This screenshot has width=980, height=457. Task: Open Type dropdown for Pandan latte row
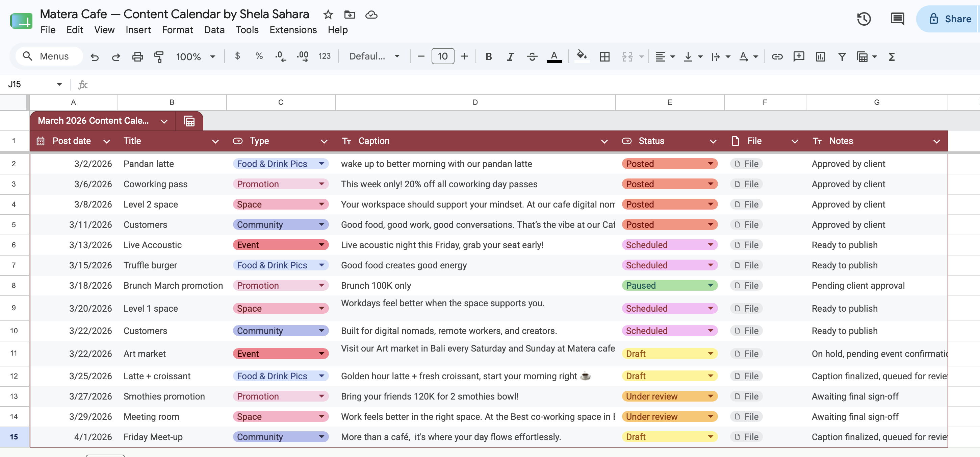pos(321,164)
